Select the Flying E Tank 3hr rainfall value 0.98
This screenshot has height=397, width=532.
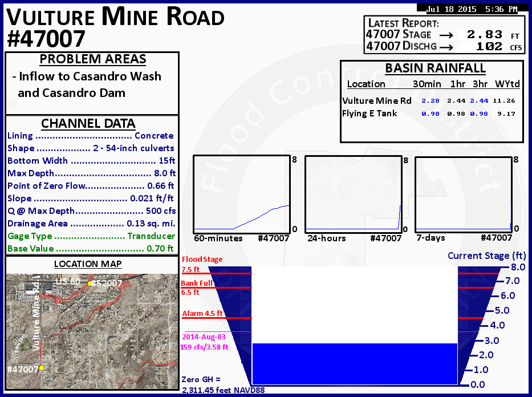[x=479, y=114]
